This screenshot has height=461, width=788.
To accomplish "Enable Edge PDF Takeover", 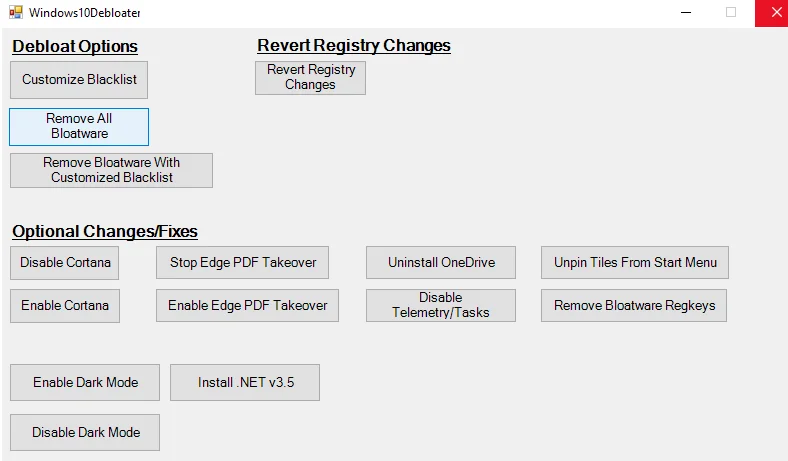I will click(x=247, y=305).
